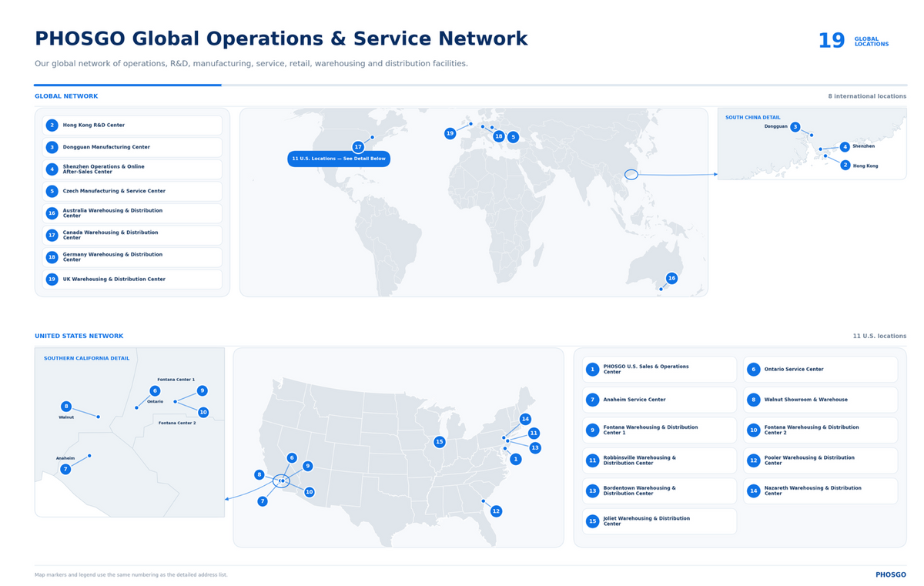Click 'Shenzhen Operations & Online After-Sales Center' entry
924x586 pixels.
132,169
